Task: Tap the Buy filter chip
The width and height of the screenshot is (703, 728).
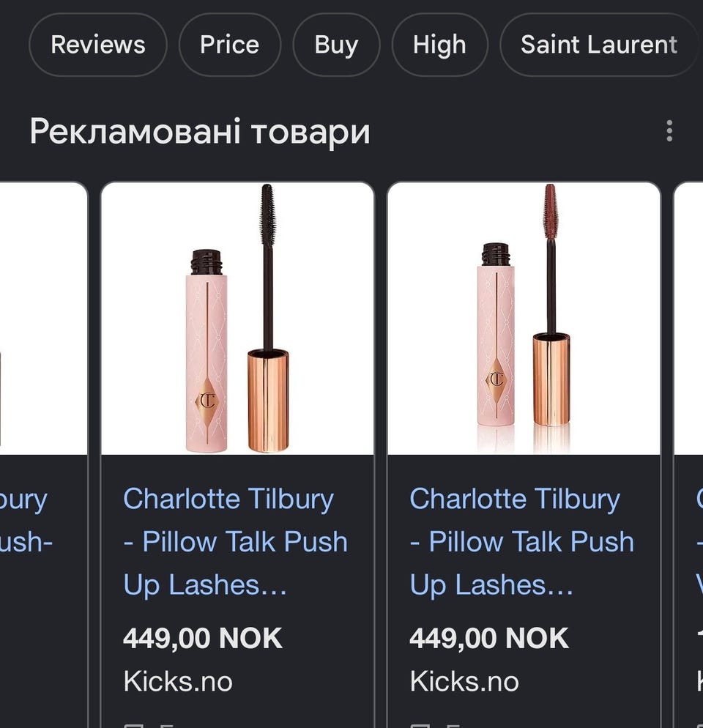Action: [x=337, y=45]
